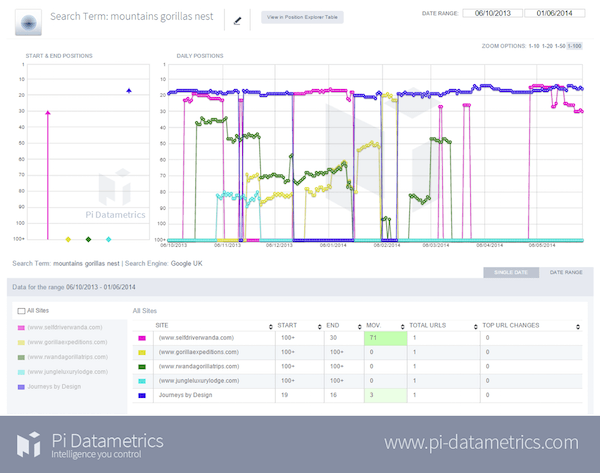
Task: Click the yellow diamond marker in start/end chart
Action: 68,240
